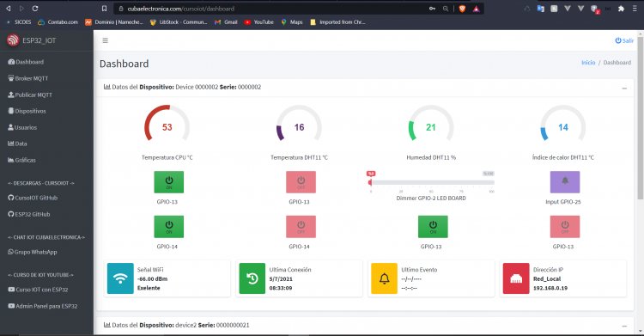
Task: Click the Dimmer GPIO-2 LED BOARD slider track
Action: click(432, 182)
